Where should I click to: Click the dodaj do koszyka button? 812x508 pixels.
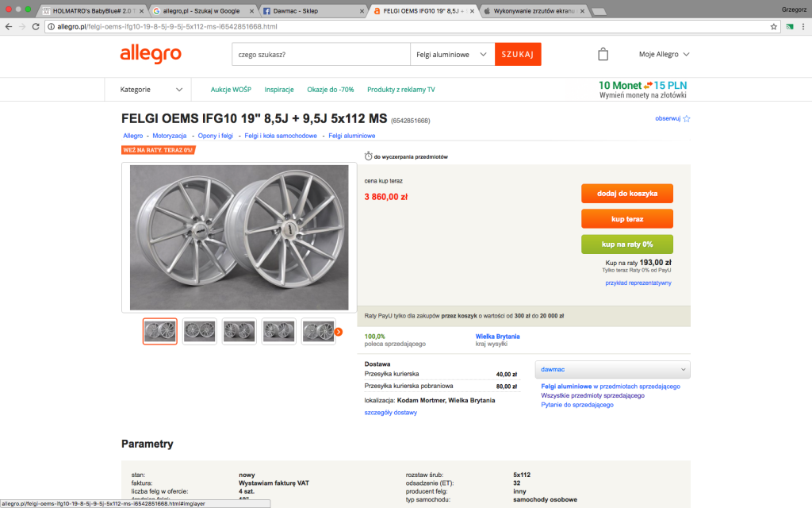[627, 194]
